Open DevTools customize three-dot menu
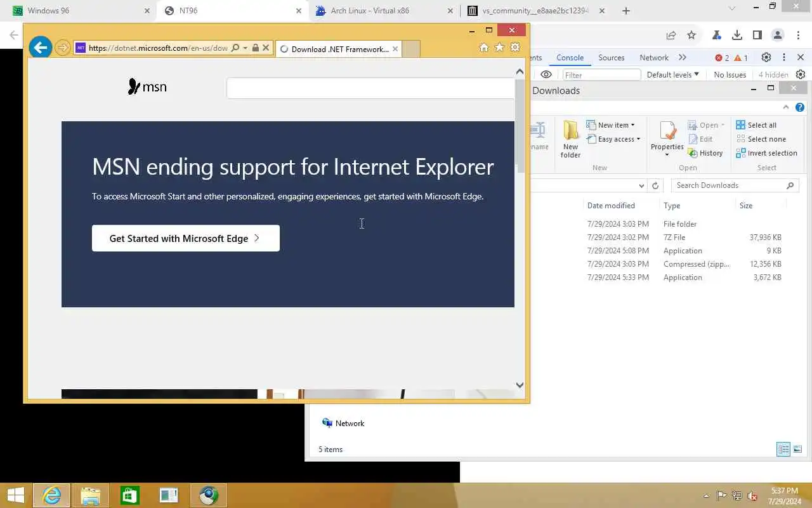 point(784,58)
